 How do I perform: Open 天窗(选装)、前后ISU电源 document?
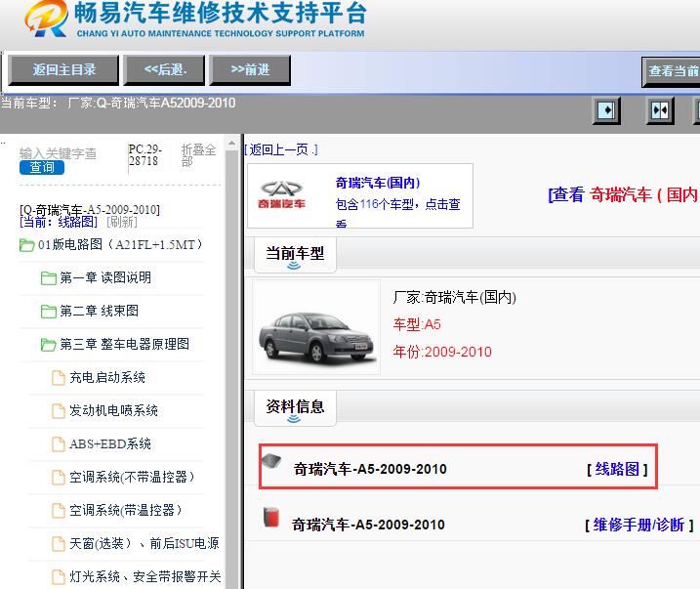pos(144,543)
